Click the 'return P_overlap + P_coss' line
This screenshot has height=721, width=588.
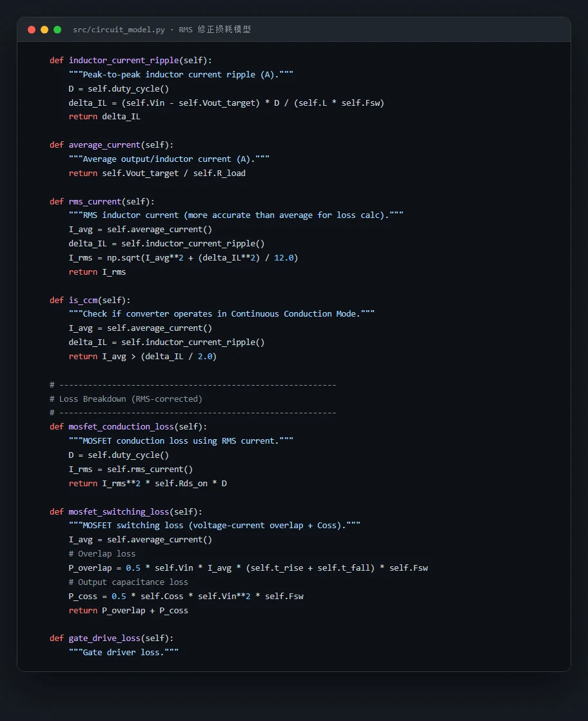[x=128, y=611]
